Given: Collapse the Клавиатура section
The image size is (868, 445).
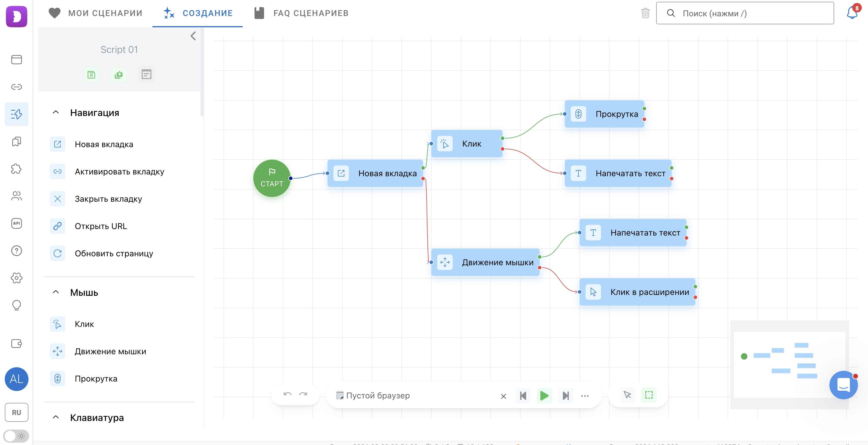Looking at the screenshot, I should point(56,417).
